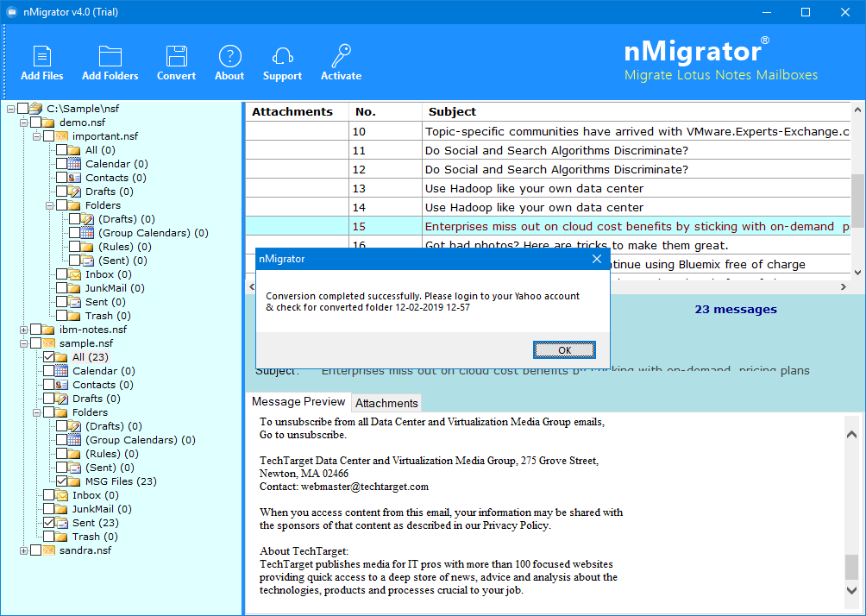Click the Drafts icon under important.nsf

tap(74, 192)
